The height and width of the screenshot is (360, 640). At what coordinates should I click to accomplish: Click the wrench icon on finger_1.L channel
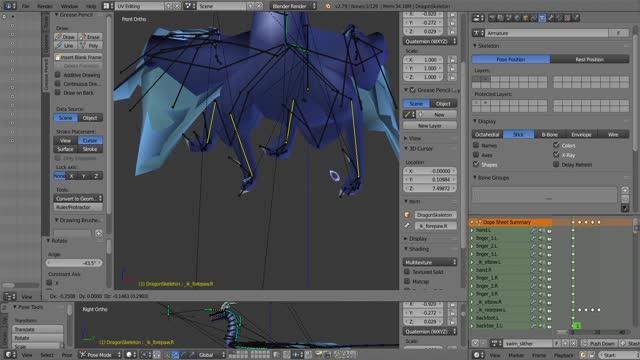[x=533, y=238]
